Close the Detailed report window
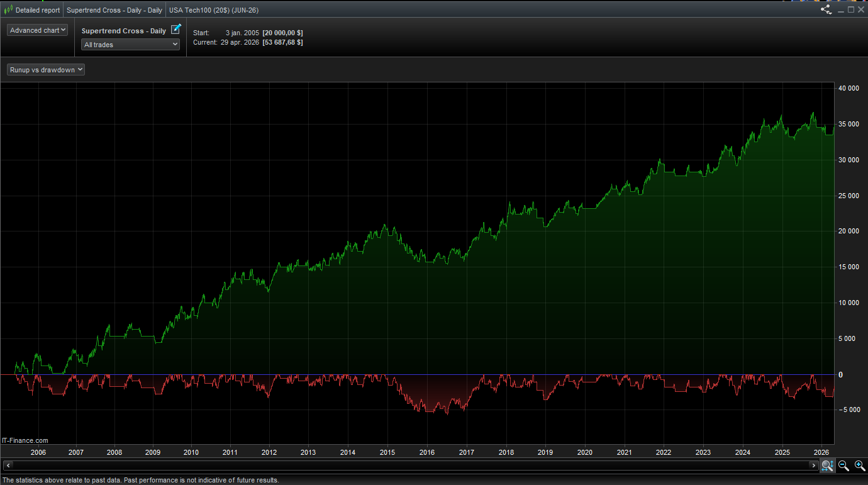 861,10
